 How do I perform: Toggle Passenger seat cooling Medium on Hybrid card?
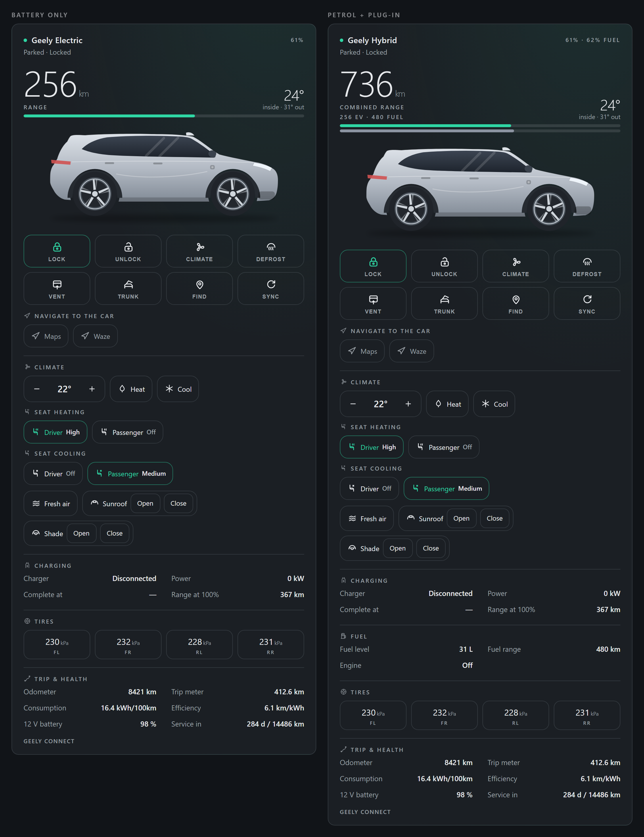[x=446, y=489]
